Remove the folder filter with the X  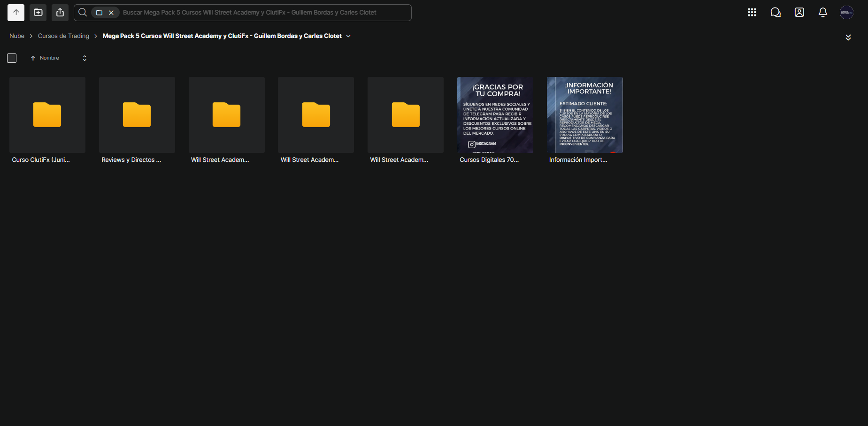click(111, 13)
